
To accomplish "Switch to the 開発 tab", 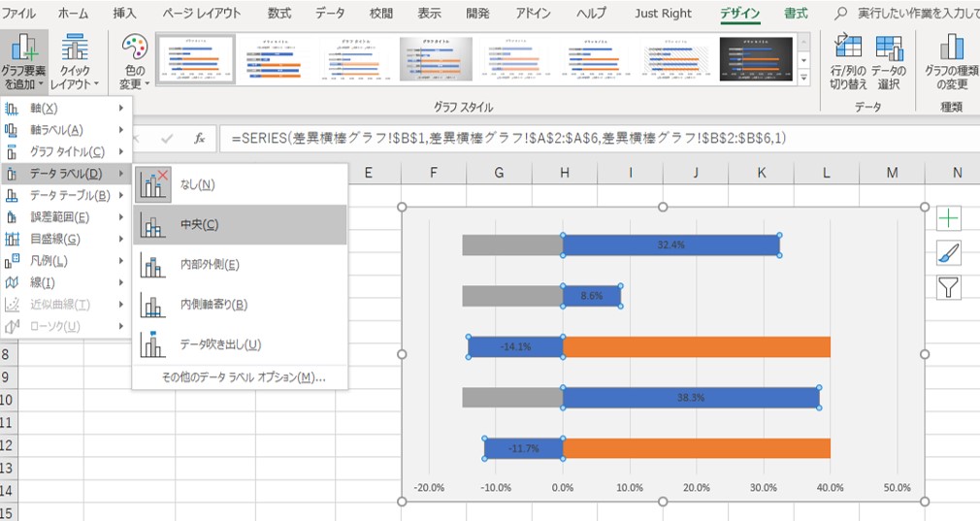I will tap(477, 14).
